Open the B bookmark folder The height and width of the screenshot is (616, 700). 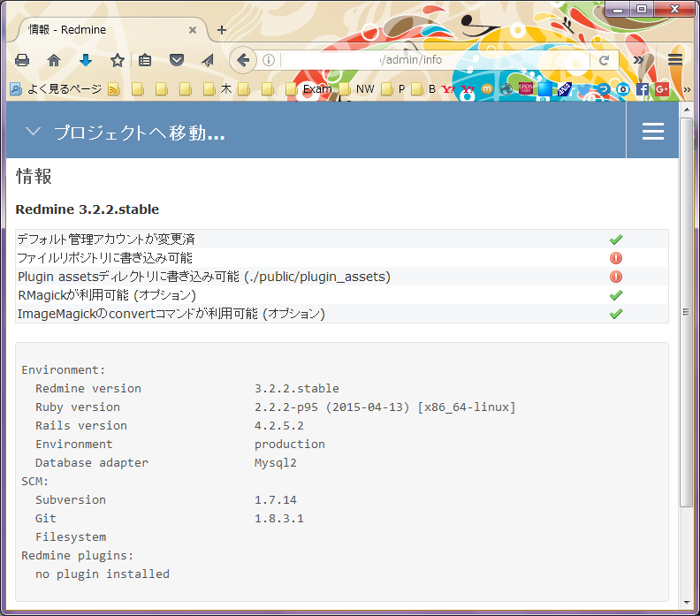pyautogui.click(x=423, y=89)
